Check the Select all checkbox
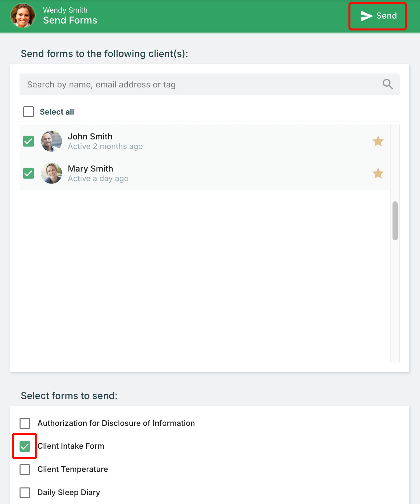Viewport: 420px width, 504px height. click(28, 112)
